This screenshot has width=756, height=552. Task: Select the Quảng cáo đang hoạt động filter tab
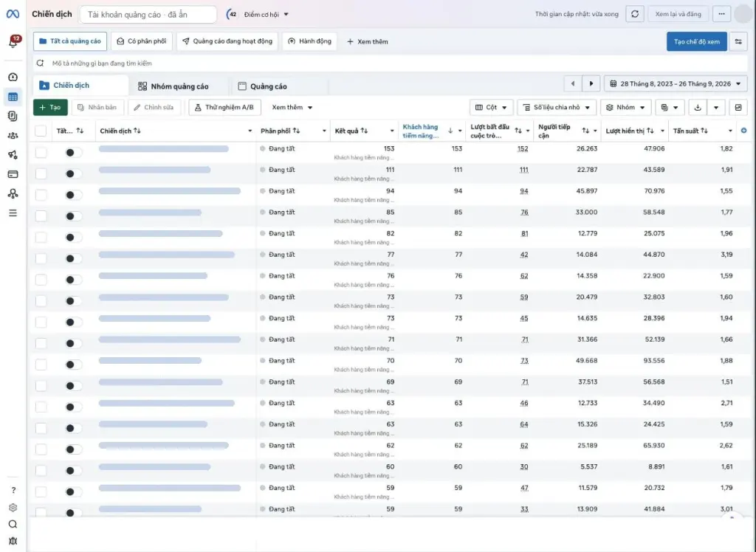coord(227,41)
